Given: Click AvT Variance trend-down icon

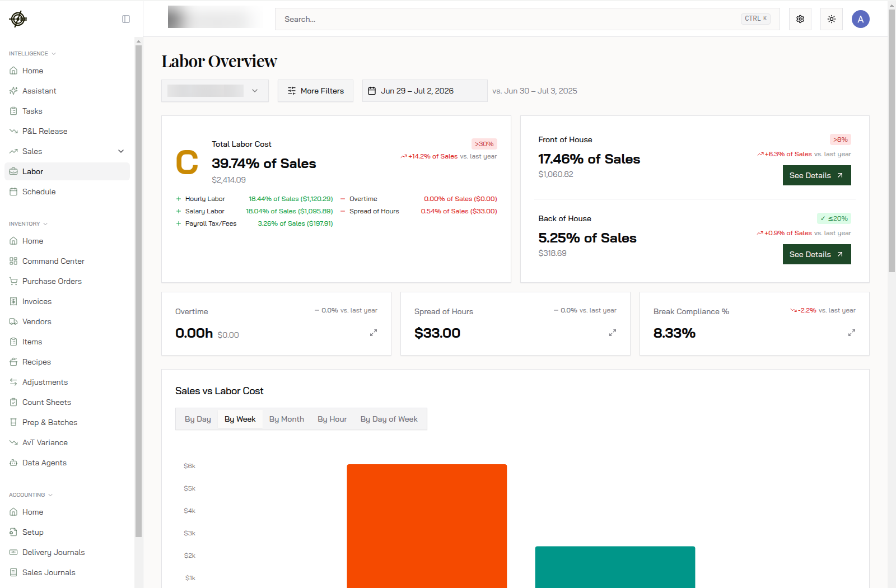Looking at the screenshot, I should (x=13, y=442).
